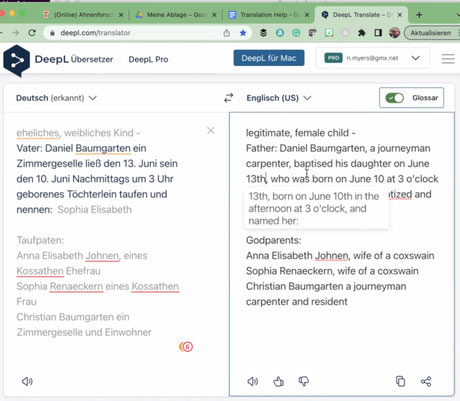Rate the translation thumbs up
Screen dimensions: 460x401
pos(278,381)
